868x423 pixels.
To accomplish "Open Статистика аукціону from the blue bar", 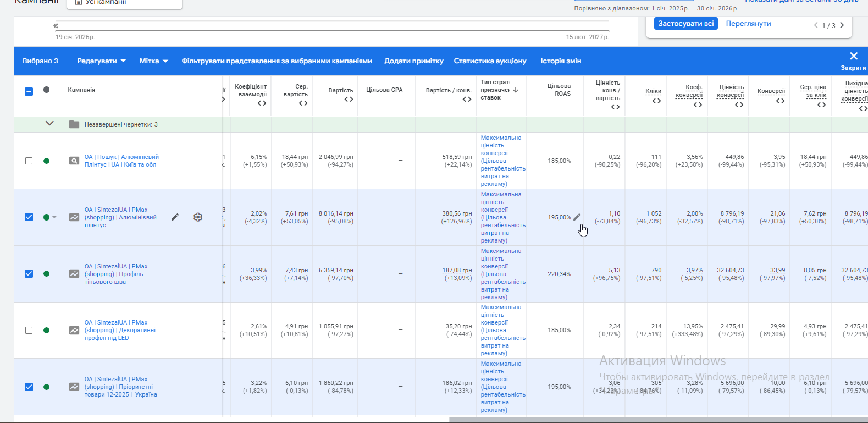I will 490,61.
